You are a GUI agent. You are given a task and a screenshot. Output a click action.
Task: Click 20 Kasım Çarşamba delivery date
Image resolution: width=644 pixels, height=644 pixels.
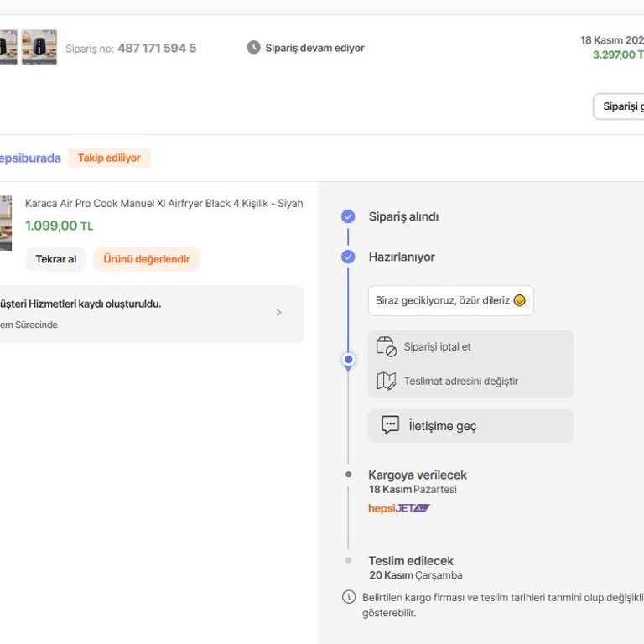click(416, 575)
